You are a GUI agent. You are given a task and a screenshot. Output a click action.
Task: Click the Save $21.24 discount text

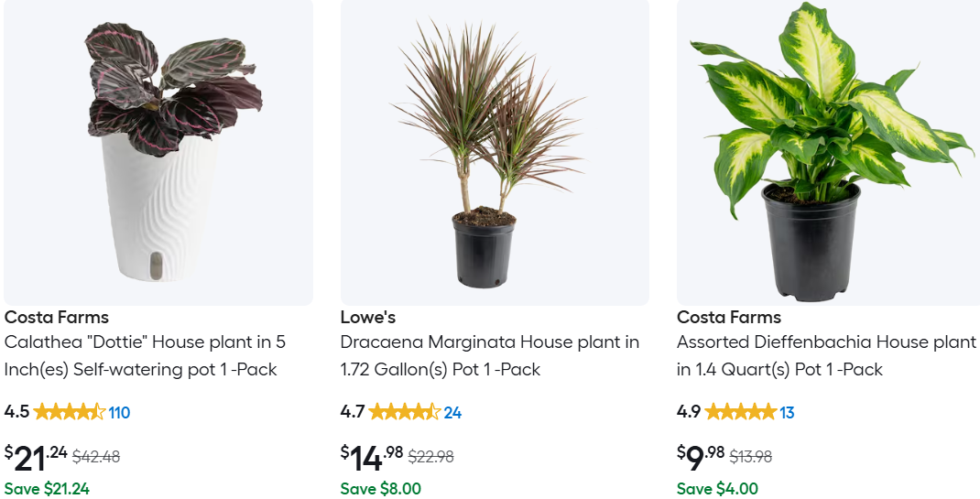click(47, 489)
